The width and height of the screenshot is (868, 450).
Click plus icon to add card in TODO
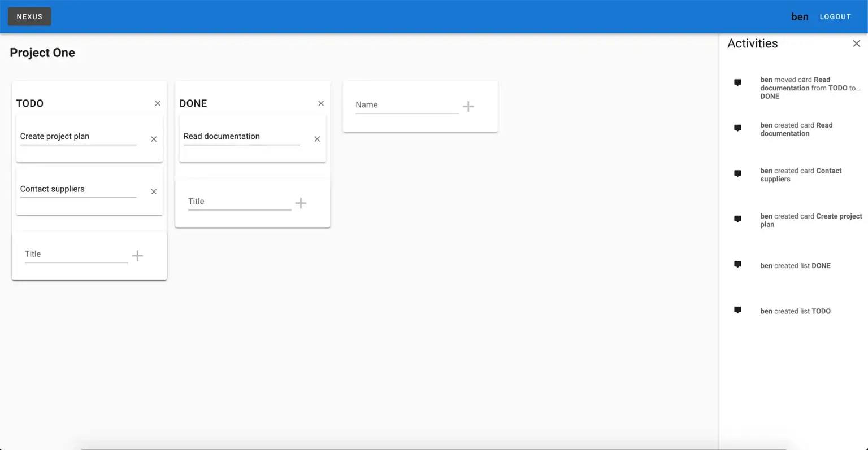[137, 256]
